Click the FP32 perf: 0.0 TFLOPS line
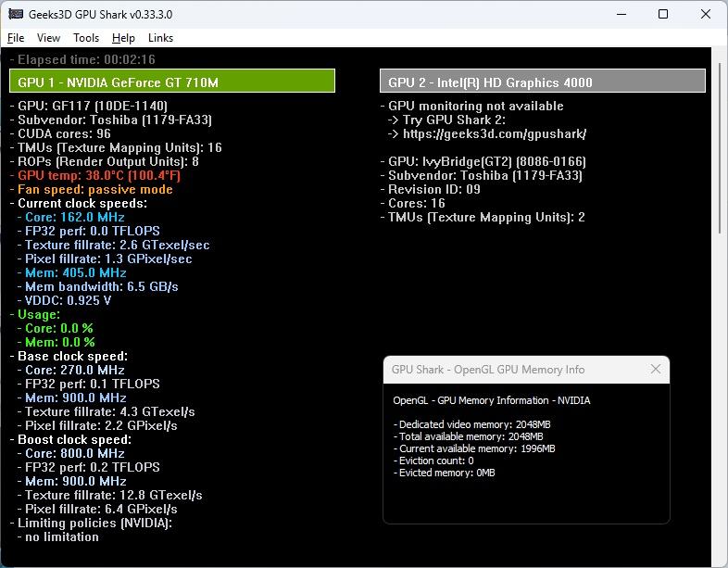This screenshot has height=568, width=728. coord(89,232)
